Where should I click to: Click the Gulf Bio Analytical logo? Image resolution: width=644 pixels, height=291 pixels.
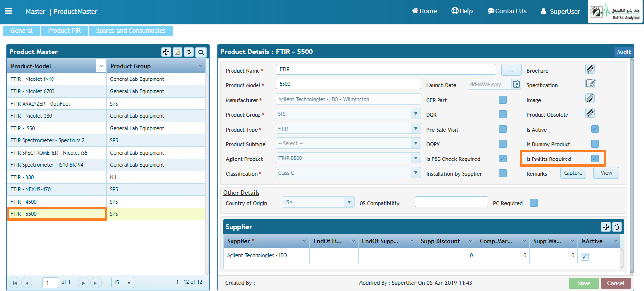click(615, 12)
